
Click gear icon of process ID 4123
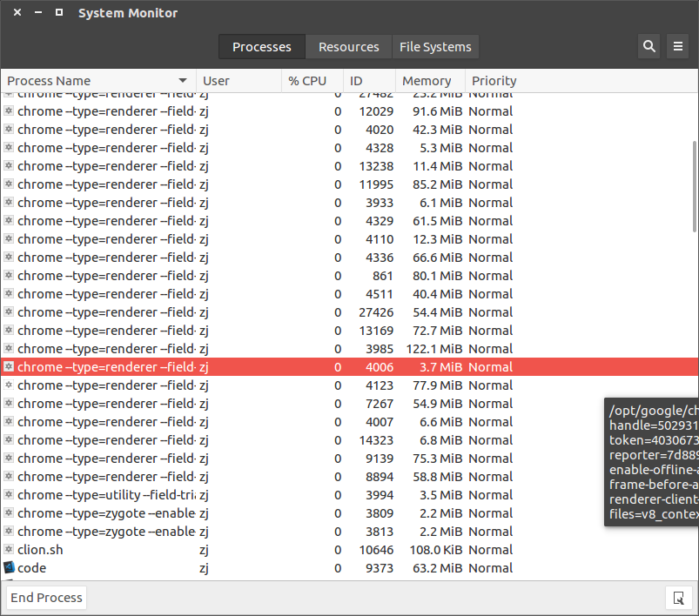coord(9,385)
